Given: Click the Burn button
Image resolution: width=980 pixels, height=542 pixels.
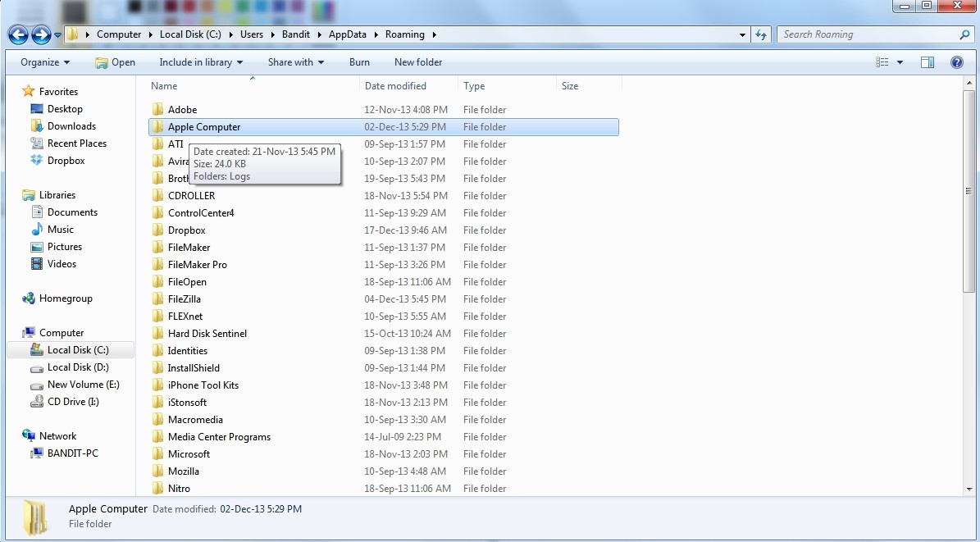Looking at the screenshot, I should tap(359, 61).
